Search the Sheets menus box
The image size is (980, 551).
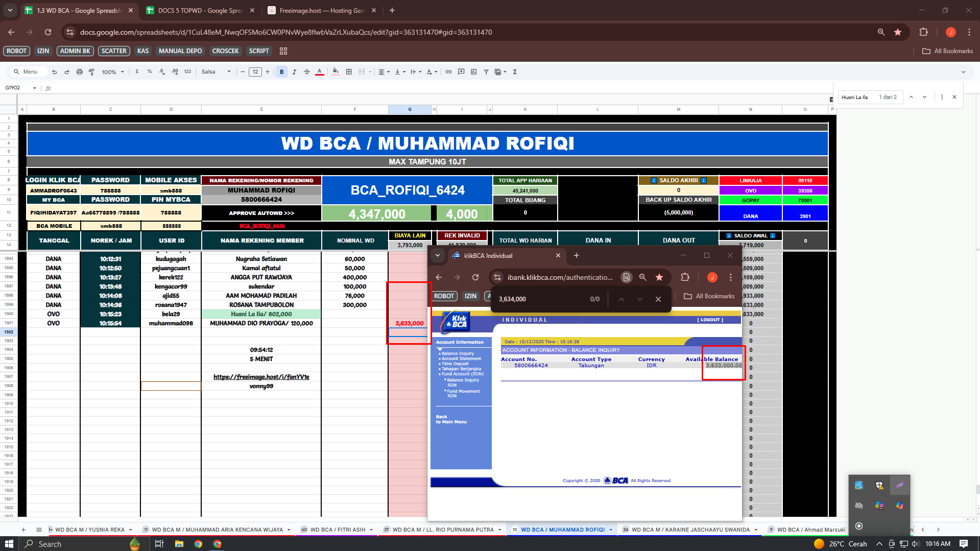(x=29, y=72)
